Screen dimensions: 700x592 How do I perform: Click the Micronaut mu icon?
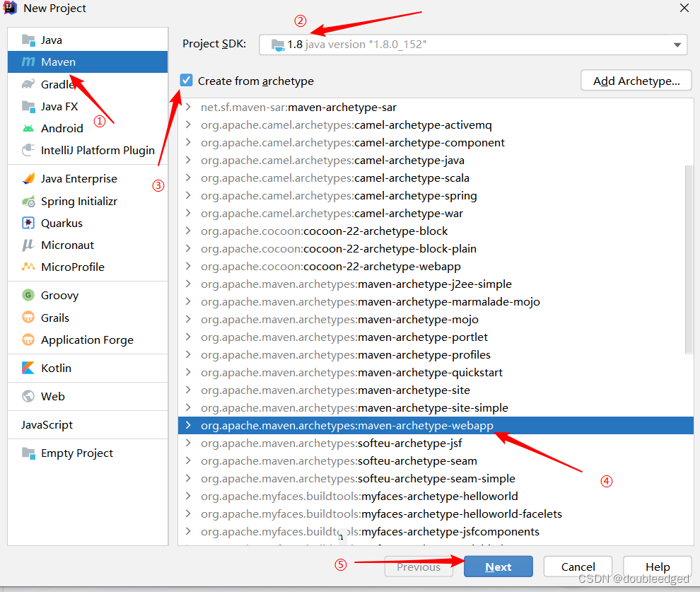(28, 245)
